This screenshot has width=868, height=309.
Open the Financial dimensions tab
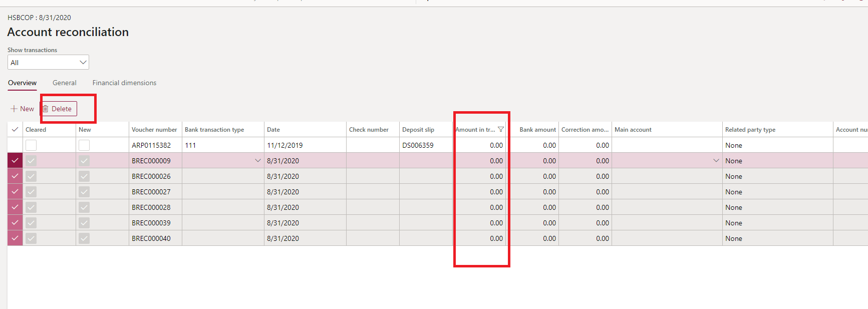pyautogui.click(x=124, y=83)
